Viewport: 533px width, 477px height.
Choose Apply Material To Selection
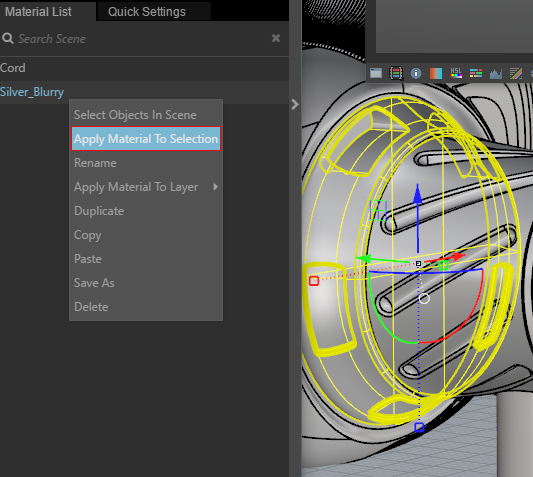coord(146,139)
